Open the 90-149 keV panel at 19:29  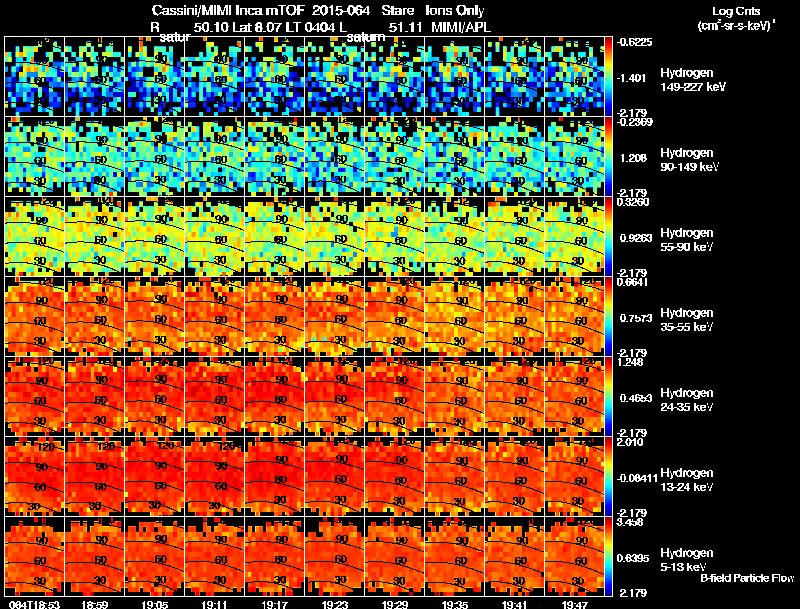(x=394, y=157)
